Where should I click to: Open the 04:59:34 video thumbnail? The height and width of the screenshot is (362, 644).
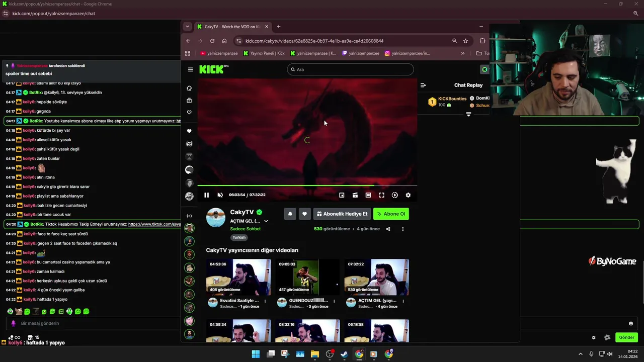(238, 331)
